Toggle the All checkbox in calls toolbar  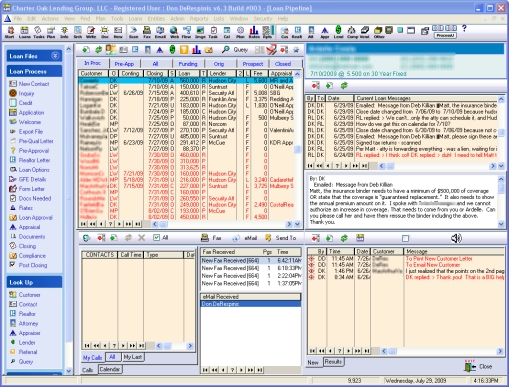coord(156,238)
